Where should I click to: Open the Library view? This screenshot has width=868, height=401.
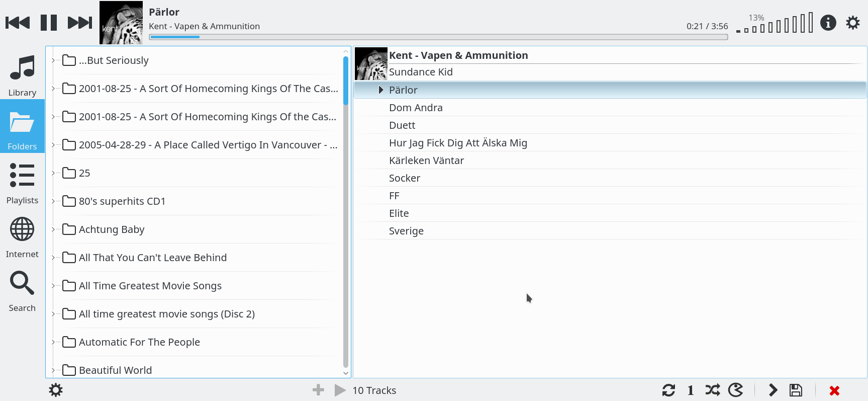(x=22, y=75)
